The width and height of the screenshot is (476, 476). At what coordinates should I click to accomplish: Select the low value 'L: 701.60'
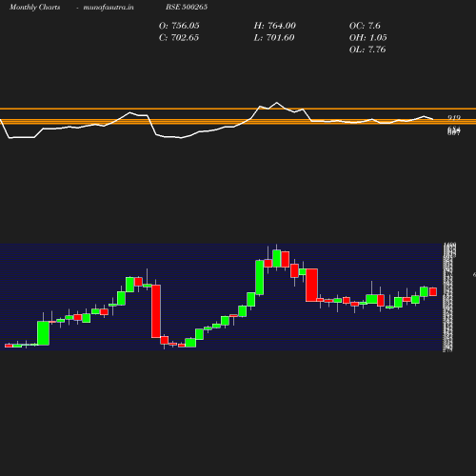274,38
